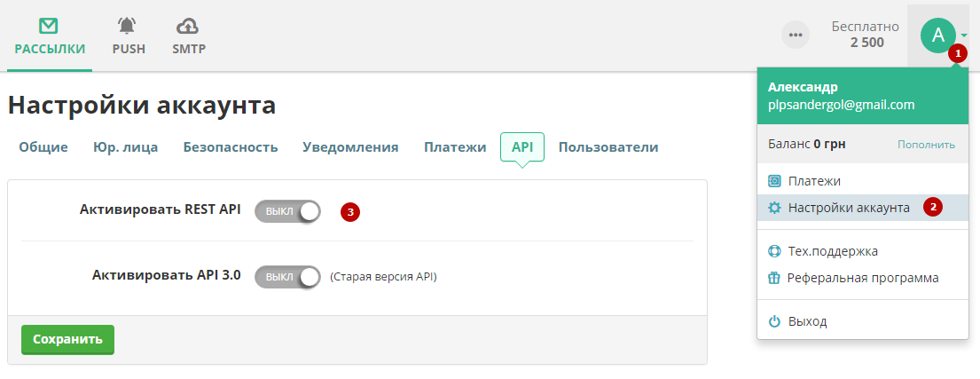Open the Пользователи tab
980x379 pixels.
coord(608,147)
